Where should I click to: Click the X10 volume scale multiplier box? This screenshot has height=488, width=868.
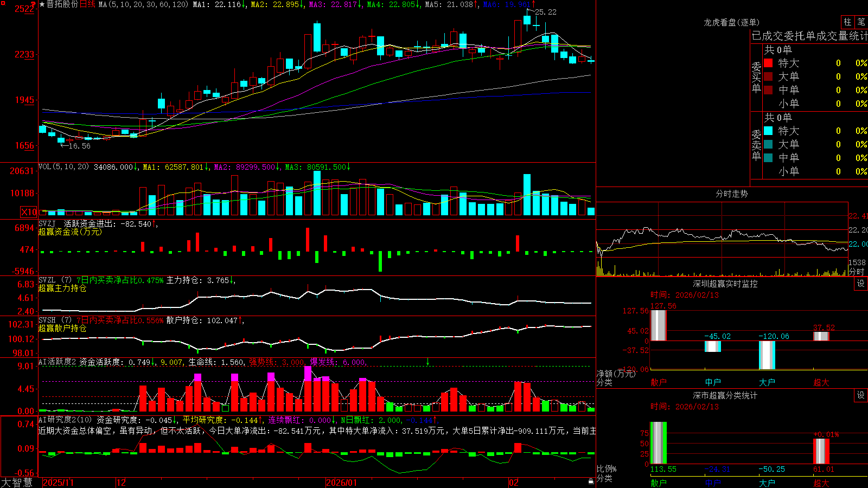point(29,212)
